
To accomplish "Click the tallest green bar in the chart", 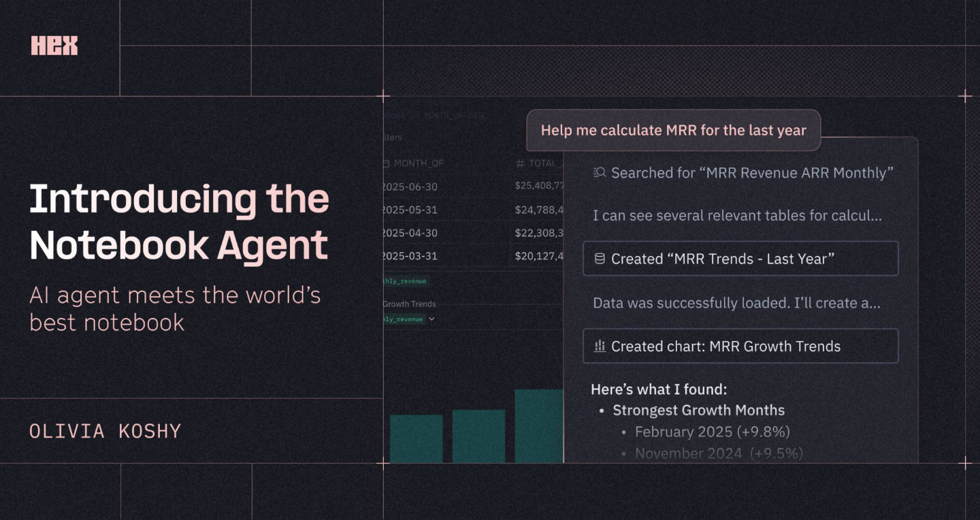I will [x=539, y=426].
